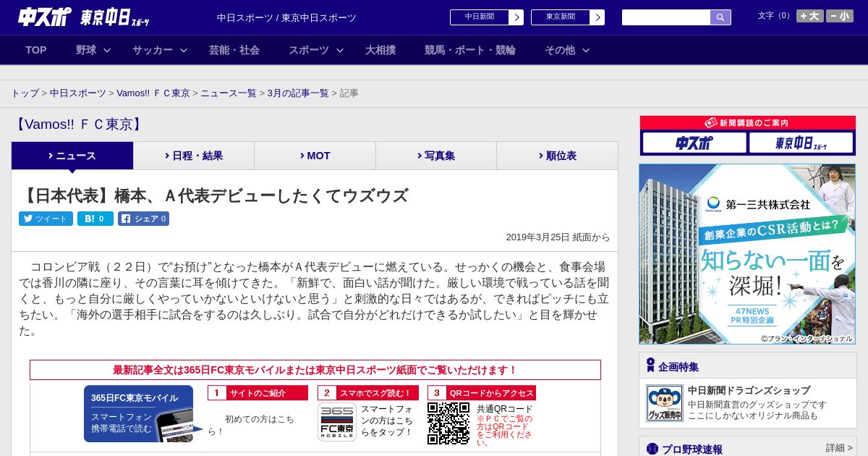Image resolution: width=868 pixels, height=456 pixels.
Task: Click サイトのご紹介 step 1 heading
Action: point(258,393)
